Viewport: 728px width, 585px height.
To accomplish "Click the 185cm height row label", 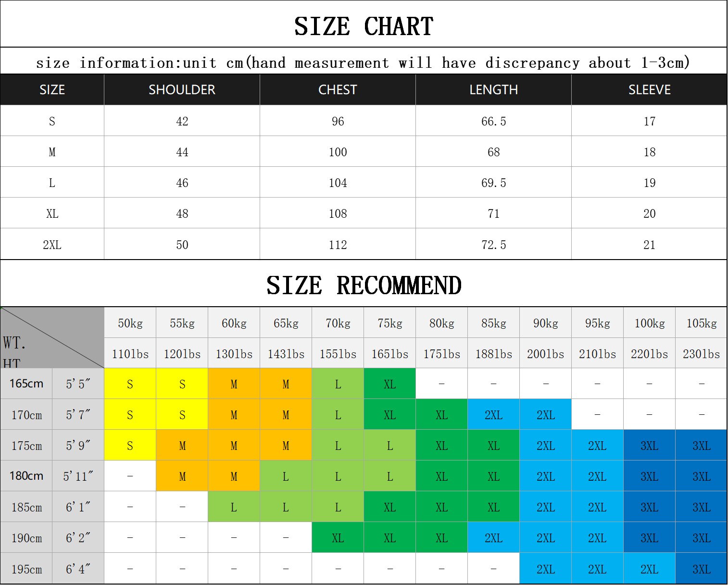I will [x=26, y=507].
